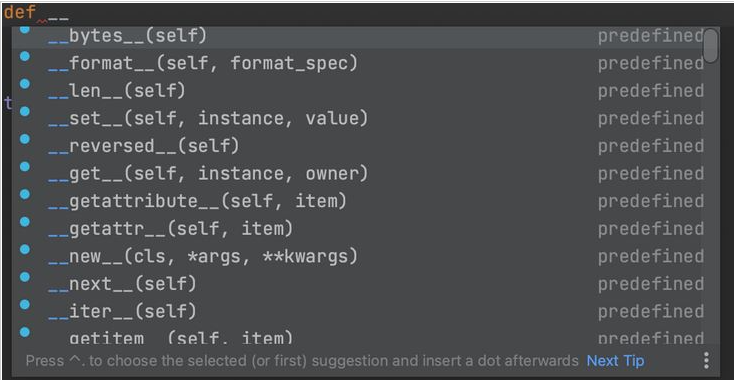Click the completion list scrollbar thumb
Viewport: 734px width, 380px height.
coord(711,45)
